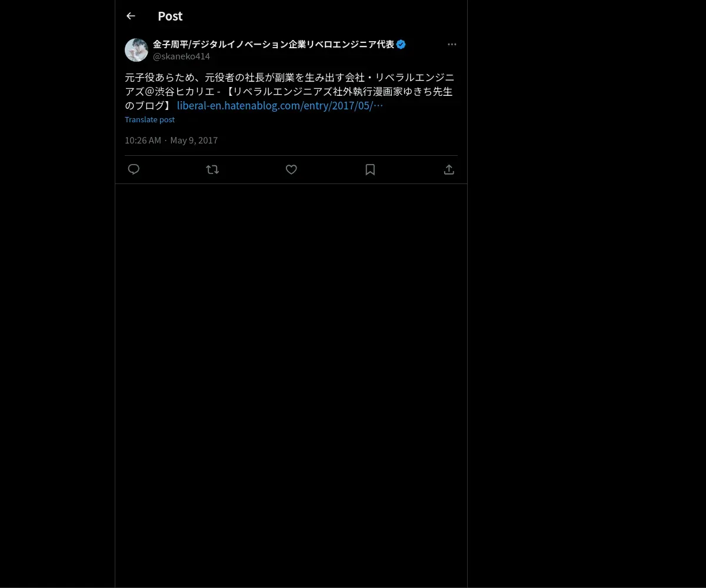The image size is (706, 588).
Task: Click the 渋谷ヒカリエ text in the post
Action: [x=180, y=92]
